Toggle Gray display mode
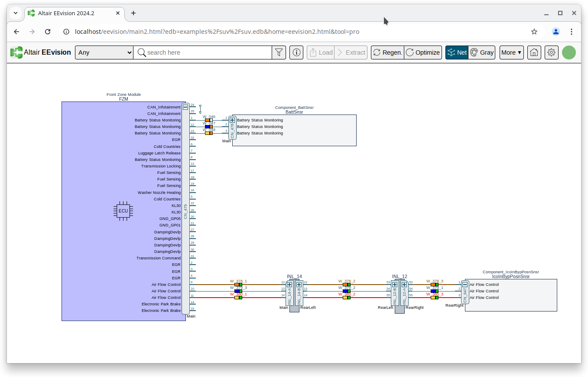 coord(482,52)
